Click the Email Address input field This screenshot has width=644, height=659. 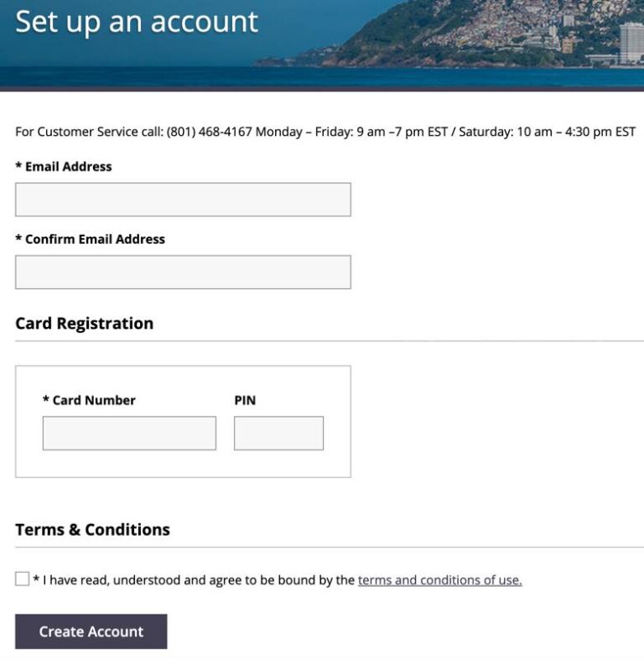click(183, 200)
